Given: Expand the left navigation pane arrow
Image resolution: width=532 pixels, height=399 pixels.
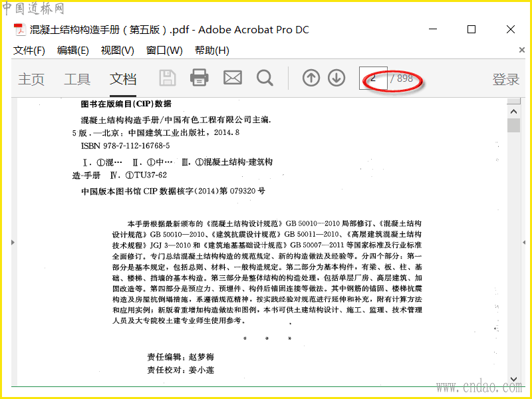Looking at the screenshot, I should [x=13, y=242].
